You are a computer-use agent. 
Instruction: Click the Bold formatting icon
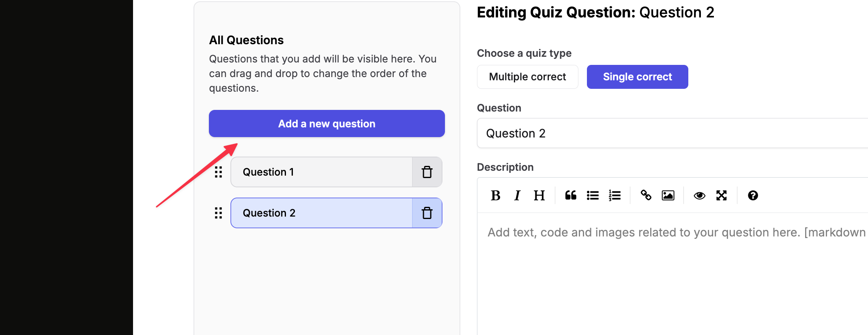click(495, 195)
